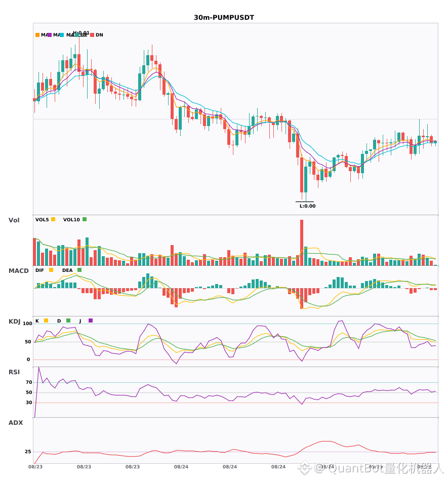Viewport: 448px width, 481px height.
Task: Click the green DEA legend swatch
Action: 79,270
